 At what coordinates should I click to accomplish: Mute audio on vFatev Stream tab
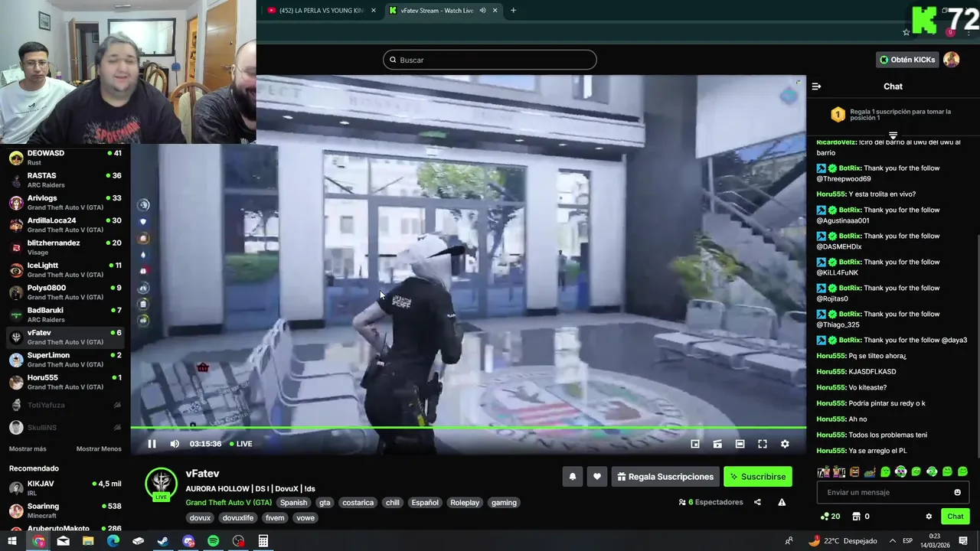pos(483,11)
